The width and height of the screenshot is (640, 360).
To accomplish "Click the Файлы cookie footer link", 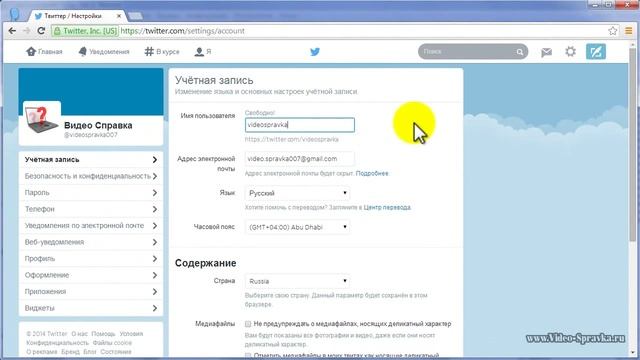I will (112, 343).
